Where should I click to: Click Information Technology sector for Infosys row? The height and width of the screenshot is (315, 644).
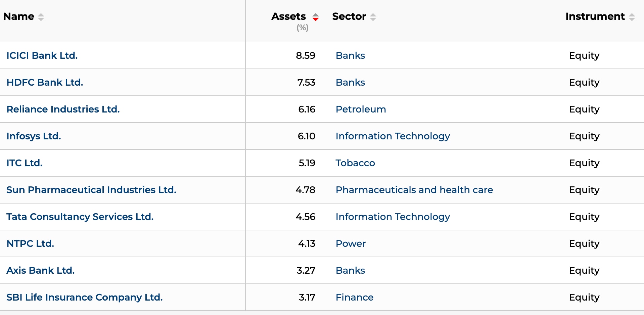click(x=393, y=136)
